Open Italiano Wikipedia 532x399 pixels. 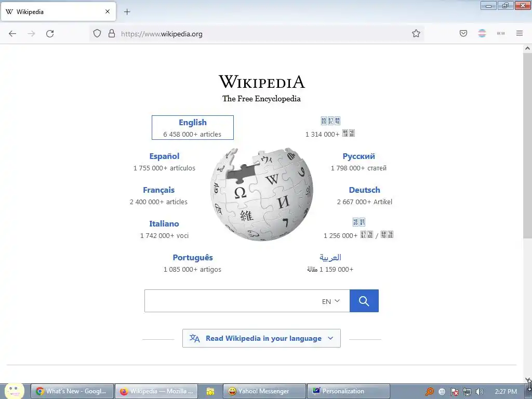tap(164, 224)
